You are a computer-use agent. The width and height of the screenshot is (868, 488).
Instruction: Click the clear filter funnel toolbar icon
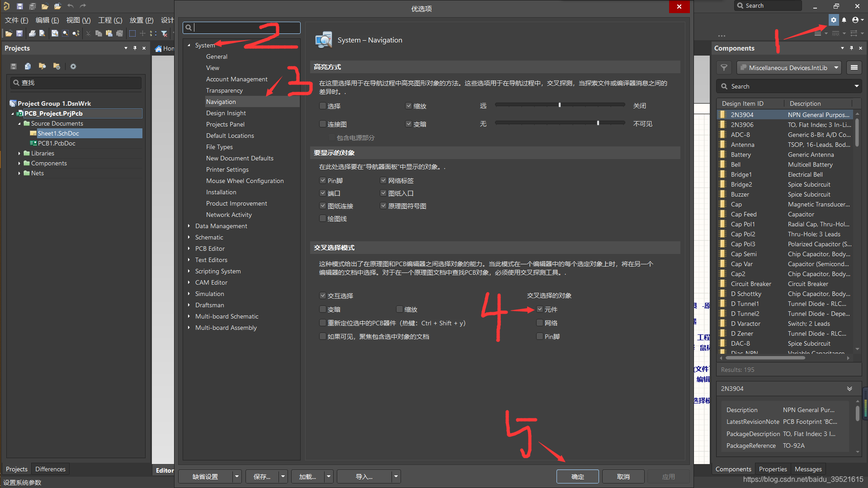pyautogui.click(x=164, y=33)
